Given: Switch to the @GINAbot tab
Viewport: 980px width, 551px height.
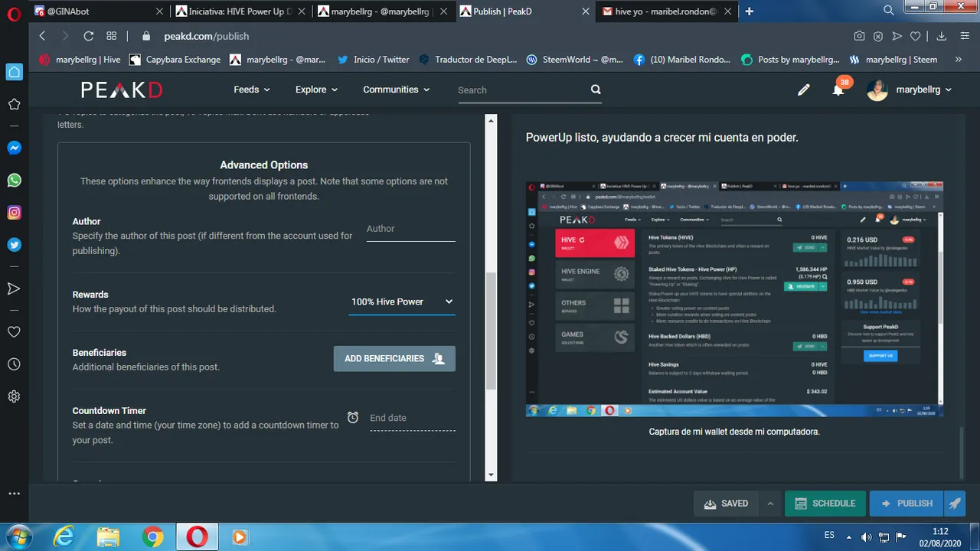Looking at the screenshot, I should pyautogui.click(x=100, y=11).
